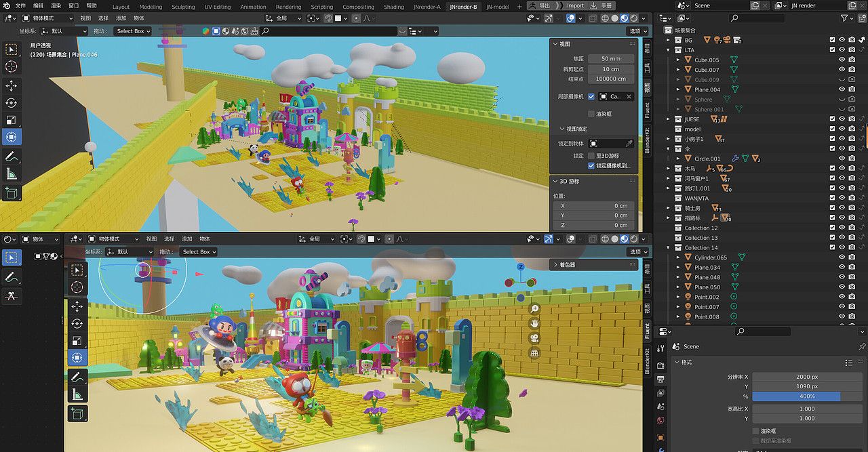Expand the BG collection

point(668,40)
